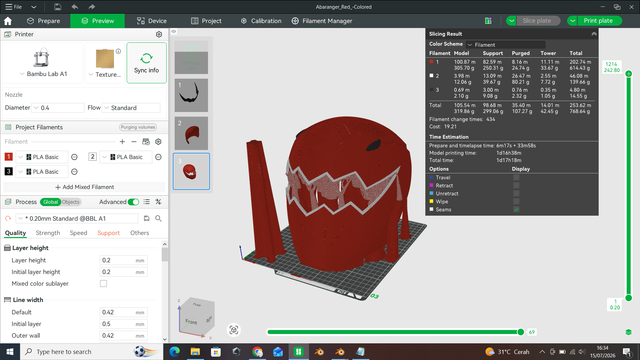Toggle Seams display checkbox
640x360 pixels.
[x=516, y=209]
